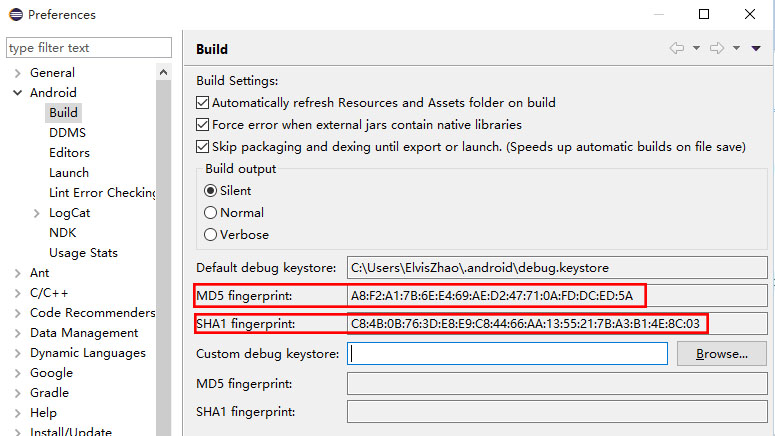Image resolution: width=775 pixels, height=436 pixels.
Task: Open the view menu triangle icon
Action: pos(756,48)
